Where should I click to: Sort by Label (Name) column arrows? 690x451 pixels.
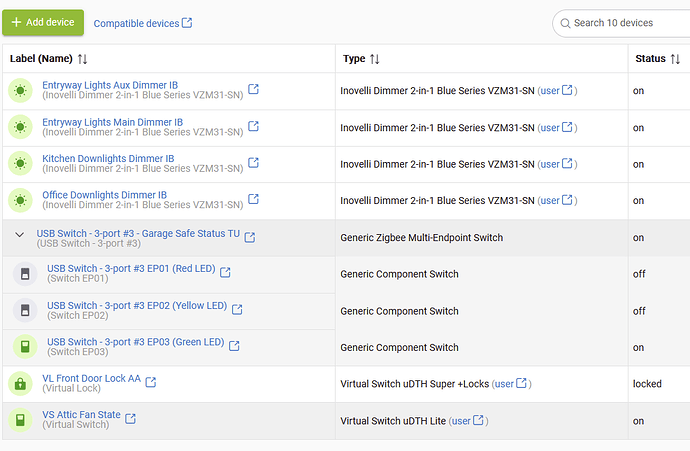pyautogui.click(x=82, y=59)
